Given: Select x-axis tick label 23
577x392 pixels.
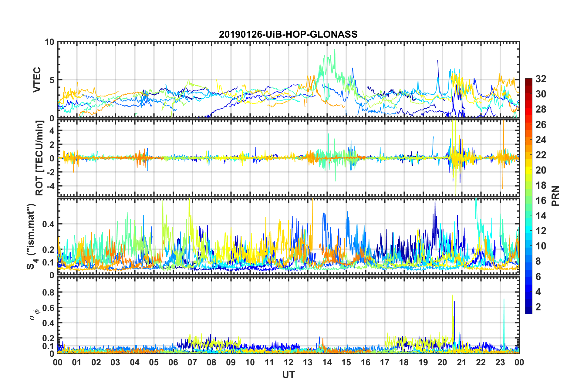Looking at the screenshot, I should point(500,362).
